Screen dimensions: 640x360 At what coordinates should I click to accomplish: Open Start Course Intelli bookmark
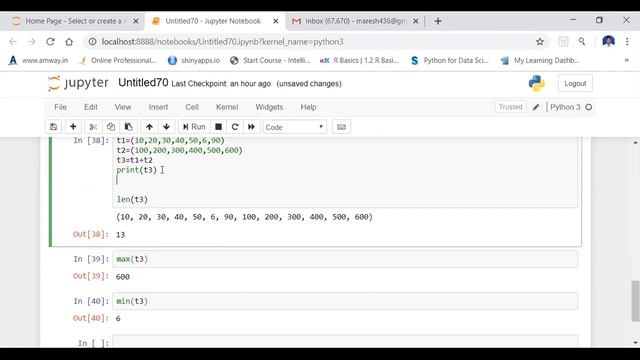tap(270, 60)
